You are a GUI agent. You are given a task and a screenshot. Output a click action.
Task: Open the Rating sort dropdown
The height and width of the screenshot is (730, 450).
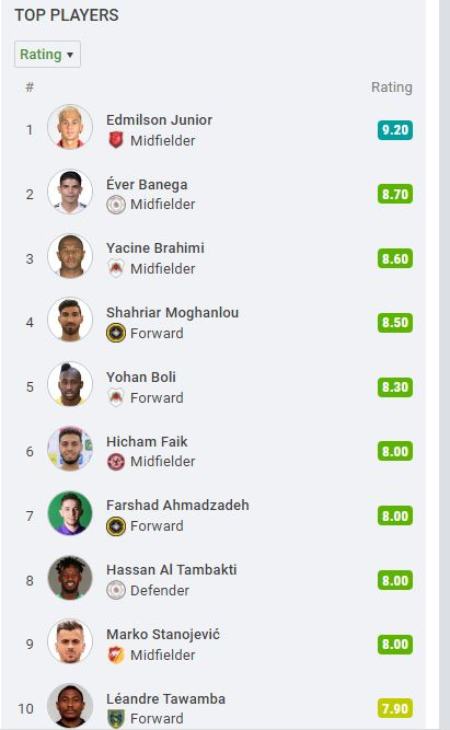47,54
